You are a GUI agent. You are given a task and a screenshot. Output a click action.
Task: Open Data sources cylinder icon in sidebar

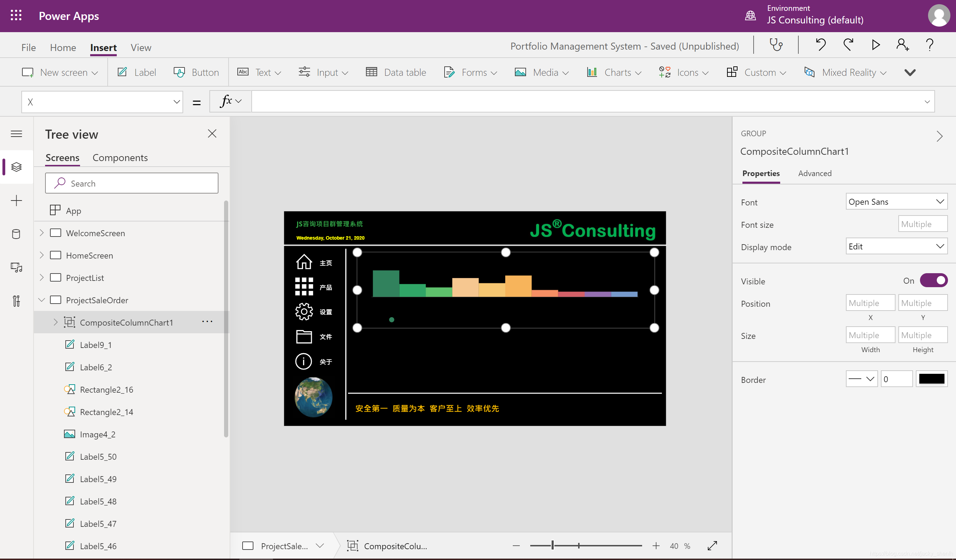[16, 234]
